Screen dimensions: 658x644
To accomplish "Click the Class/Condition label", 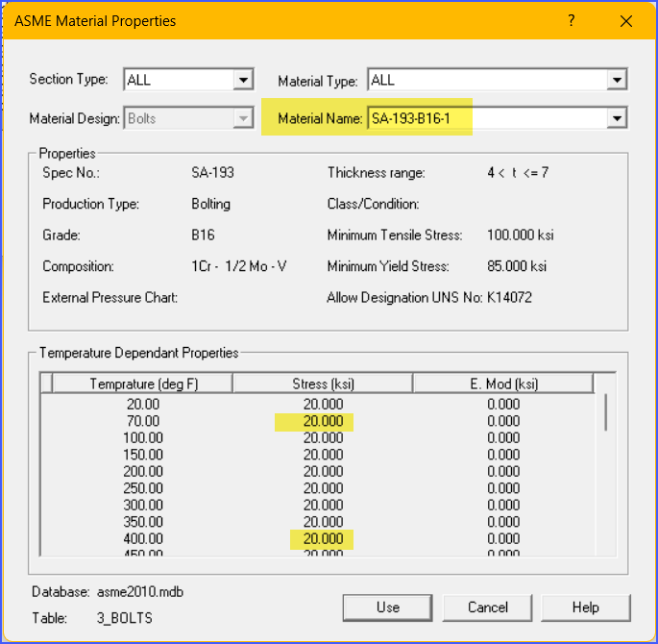I will pyautogui.click(x=373, y=204).
